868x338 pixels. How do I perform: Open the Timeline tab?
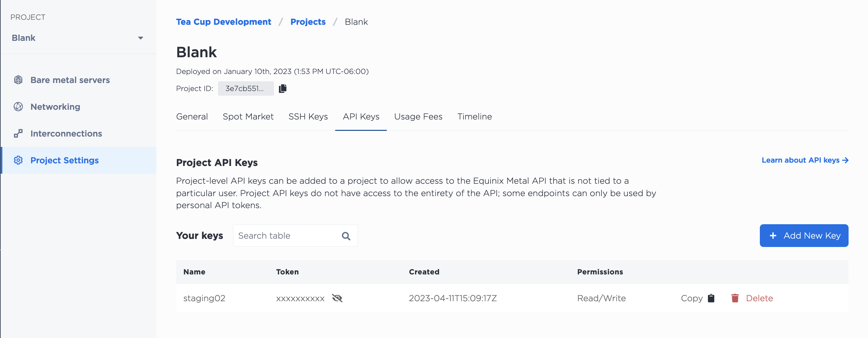click(475, 116)
